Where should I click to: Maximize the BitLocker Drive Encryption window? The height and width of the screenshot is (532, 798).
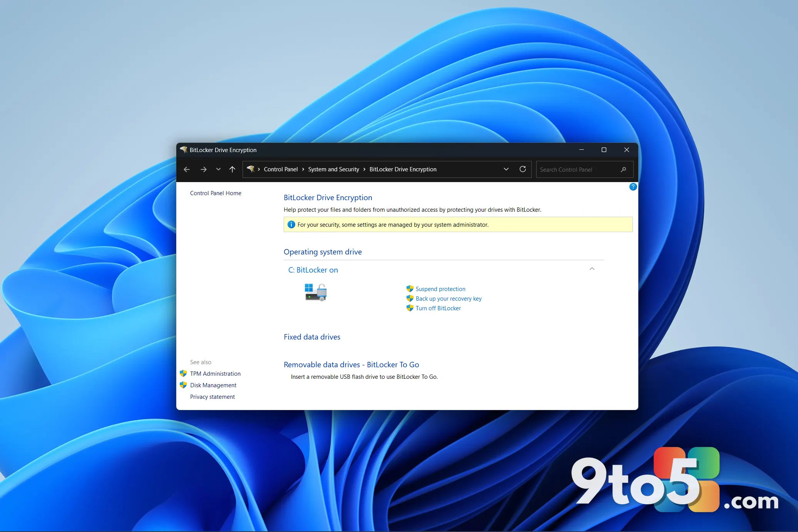point(604,150)
